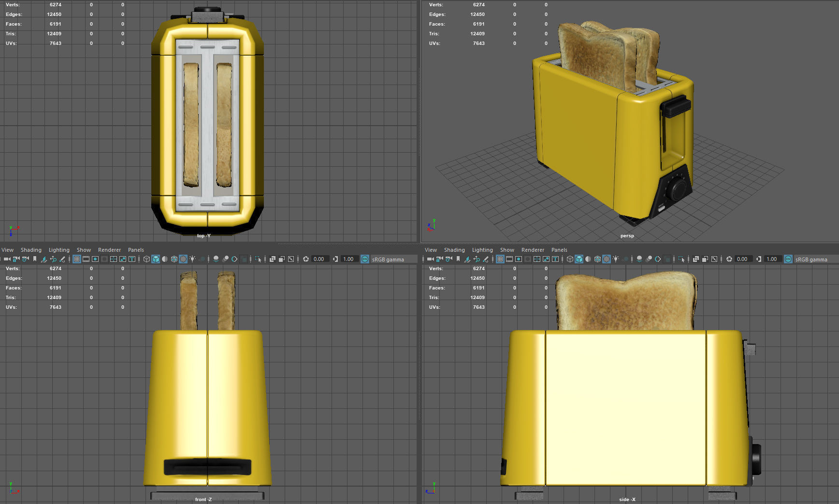Activate the Grease Pencil tool in front view

click(x=62, y=259)
